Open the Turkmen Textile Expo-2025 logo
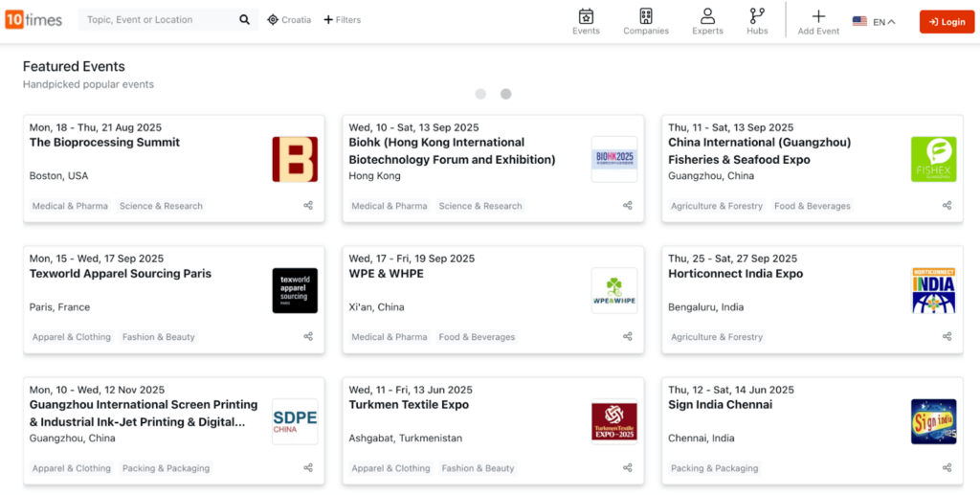The width and height of the screenshot is (980, 495). tap(614, 422)
